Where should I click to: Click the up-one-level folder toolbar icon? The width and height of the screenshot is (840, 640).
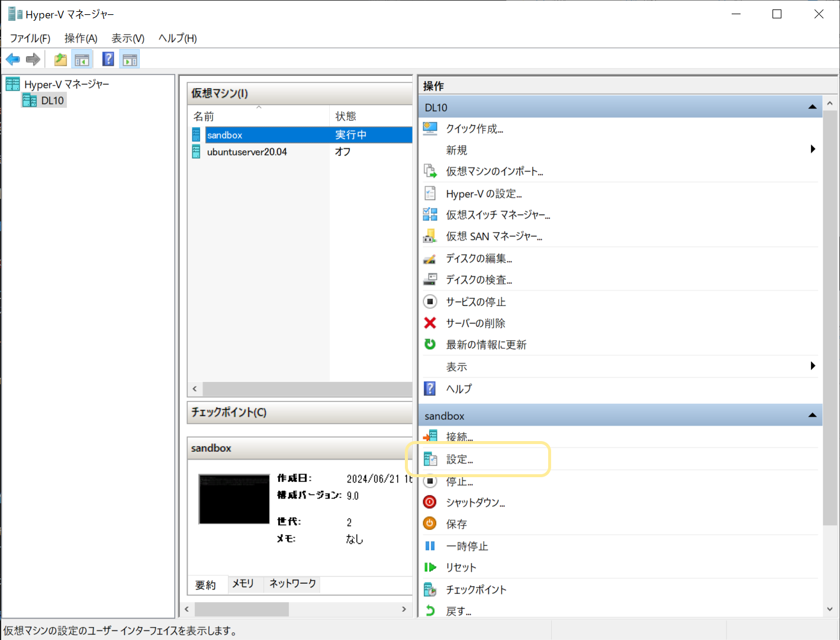click(60, 59)
